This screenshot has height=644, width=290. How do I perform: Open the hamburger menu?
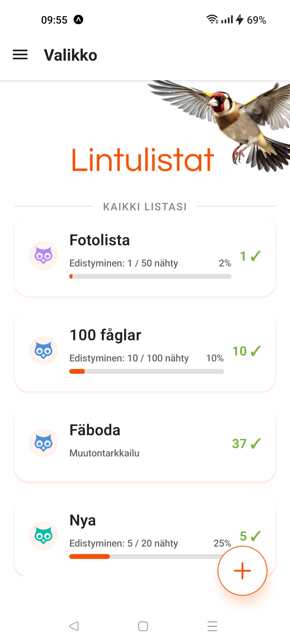point(20,55)
